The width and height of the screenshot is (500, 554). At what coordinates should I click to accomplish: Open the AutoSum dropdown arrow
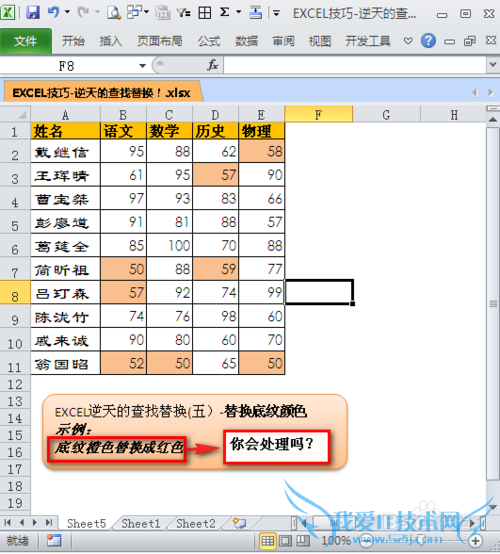click(x=239, y=12)
